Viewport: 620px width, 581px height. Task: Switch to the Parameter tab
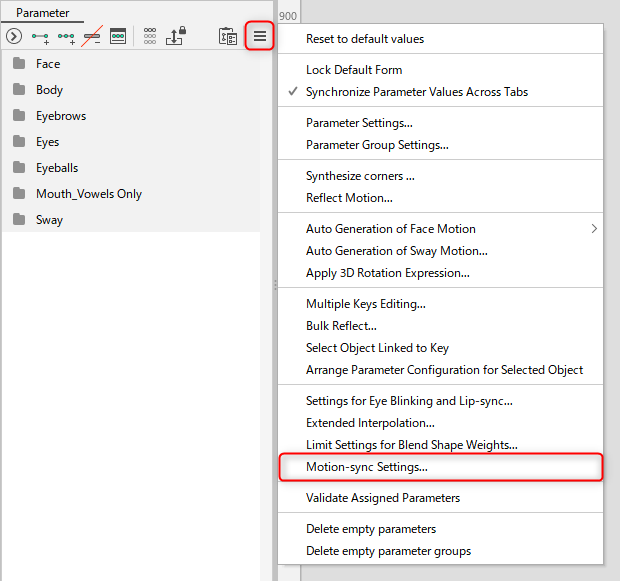tap(42, 13)
